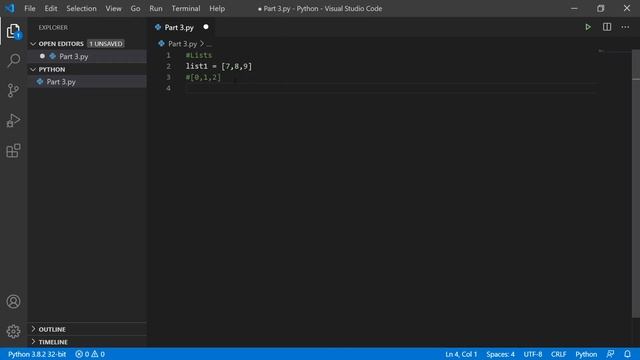This screenshot has width=640, height=360.
Task: Open errors and warnings problems indicator
Action: pos(90,354)
